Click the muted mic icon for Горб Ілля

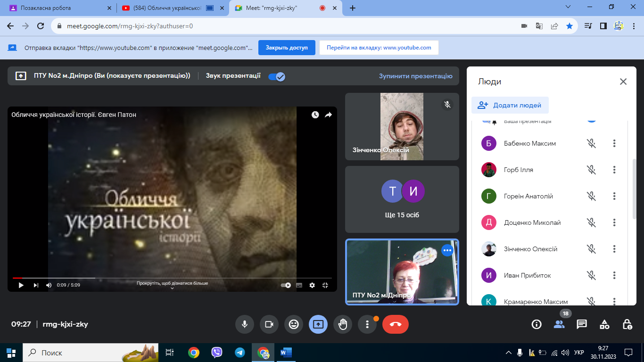[x=591, y=170]
